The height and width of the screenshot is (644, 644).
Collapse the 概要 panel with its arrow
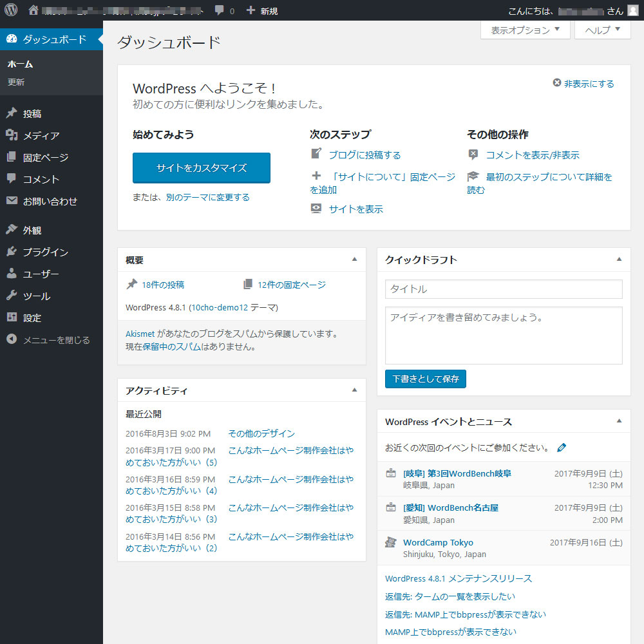tap(354, 260)
